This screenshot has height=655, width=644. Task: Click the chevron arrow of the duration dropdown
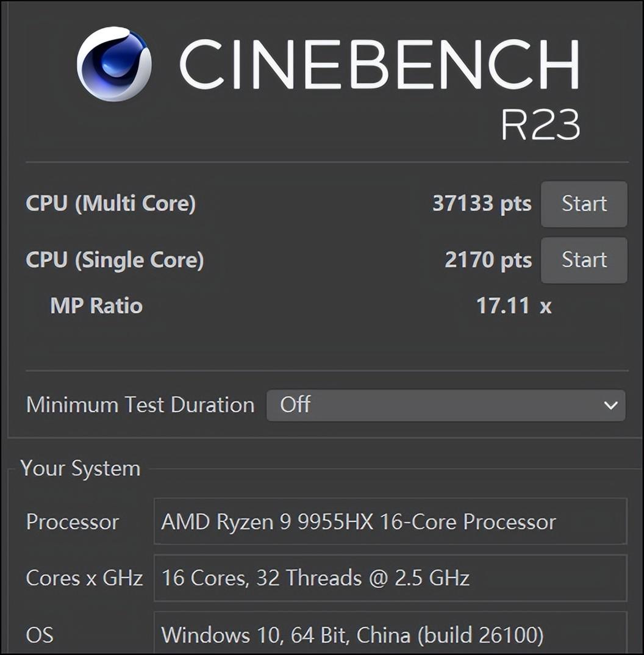[x=610, y=405]
